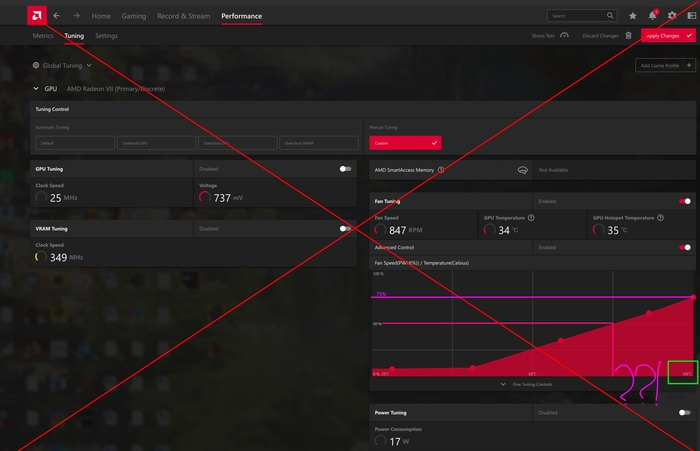The width and height of the screenshot is (700, 451).
Task: Select the Custom manual tuning button
Action: 405,143
